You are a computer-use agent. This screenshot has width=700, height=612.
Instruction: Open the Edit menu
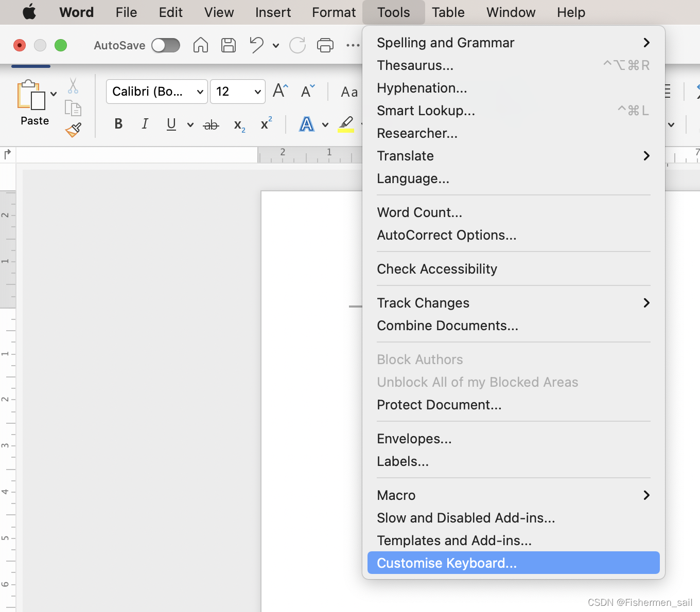tap(171, 12)
